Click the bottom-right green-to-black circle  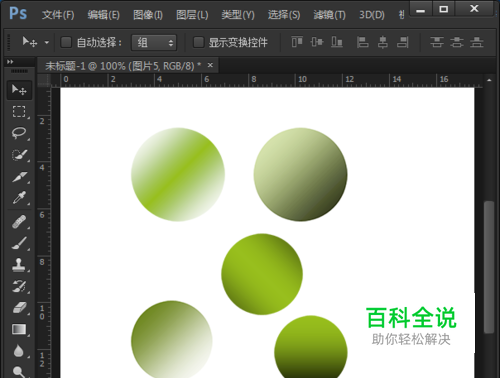(x=311, y=347)
